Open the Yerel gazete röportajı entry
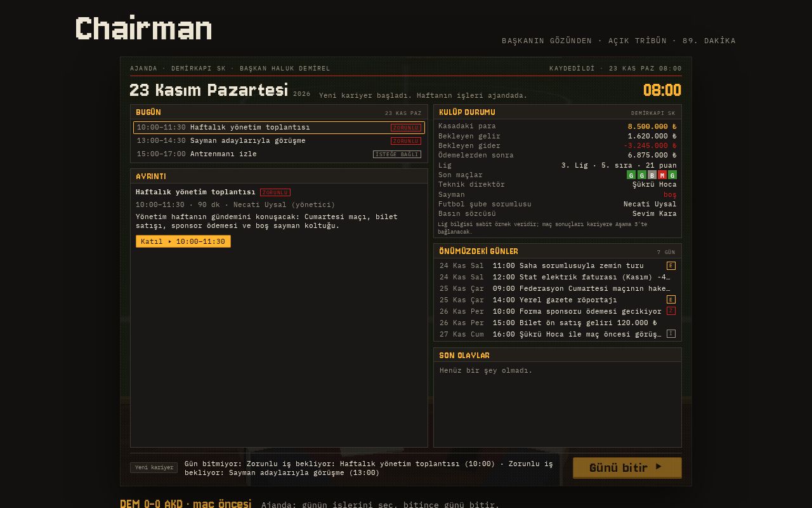 coord(558,300)
